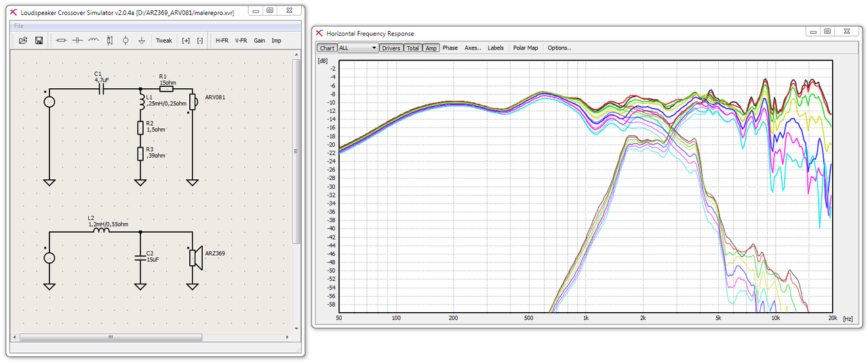Select resistor R3 ,39ohm in the schematic
The width and height of the screenshot is (868, 363).
coord(140,153)
